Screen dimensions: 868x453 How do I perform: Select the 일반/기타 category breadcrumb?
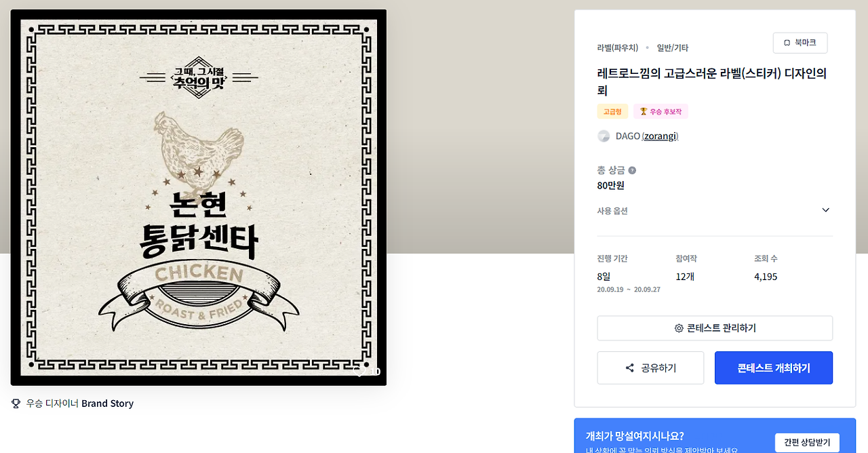pos(673,47)
